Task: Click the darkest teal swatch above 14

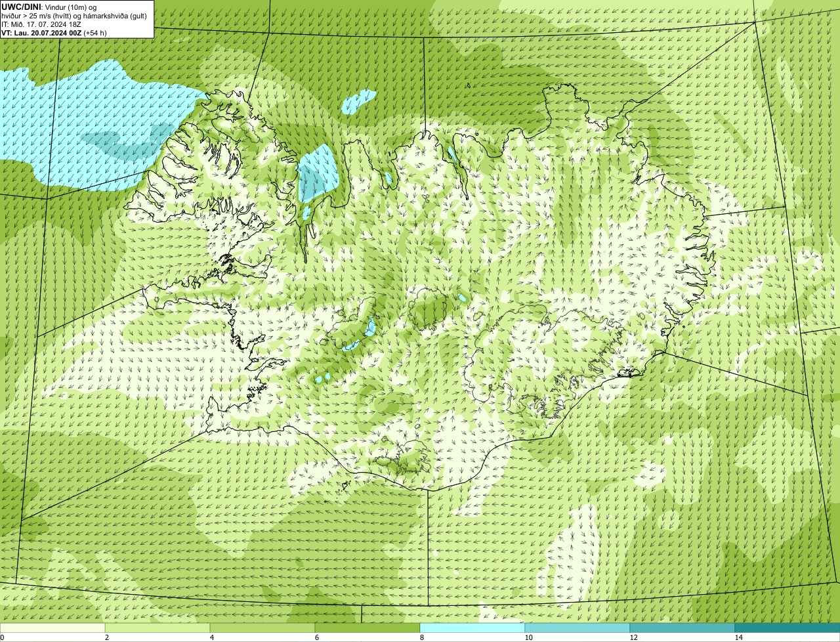Action: click(787, 628)
